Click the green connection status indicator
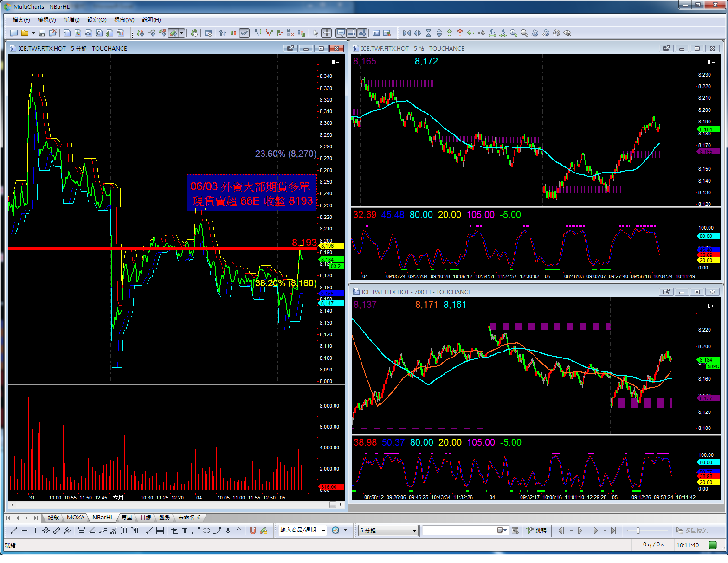728x563 pixels. click(x=713, y=545)
